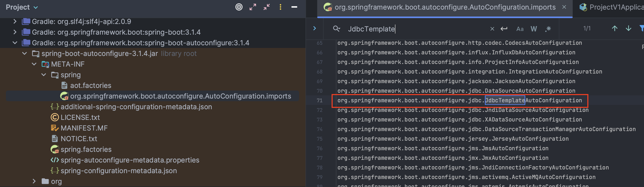Toggle Match Case (Aa) option

click(520, 29)
